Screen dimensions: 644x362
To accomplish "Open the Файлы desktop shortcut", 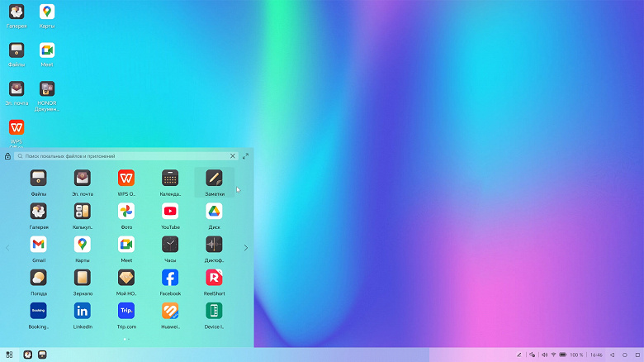I will 17,50.
